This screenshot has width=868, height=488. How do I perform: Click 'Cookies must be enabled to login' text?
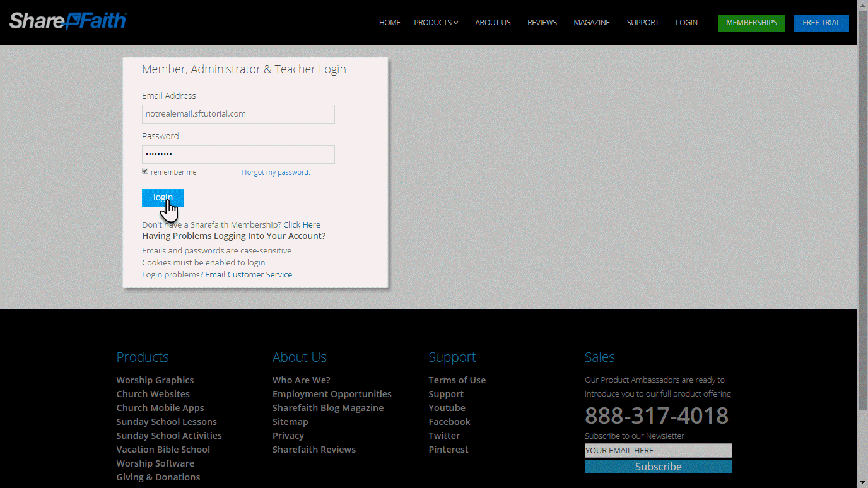[x=204, y=262]
